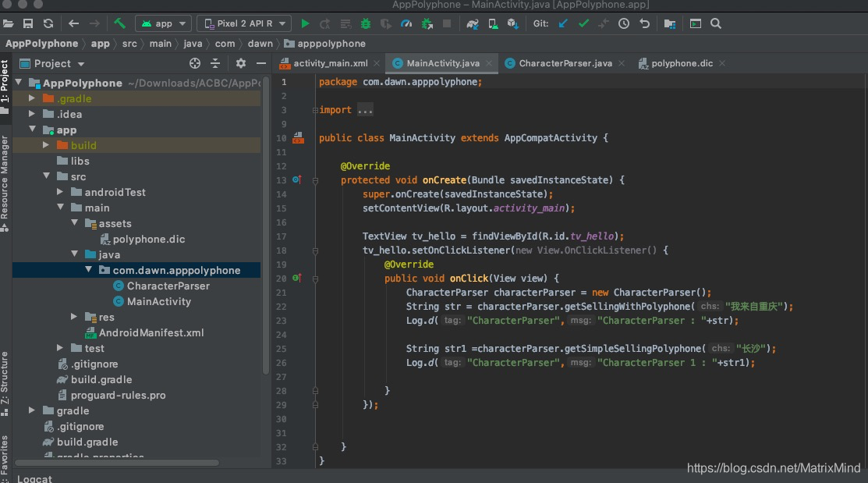Open the app run configuration dropdown
868x483 pixels.
(x=163, y=24)
